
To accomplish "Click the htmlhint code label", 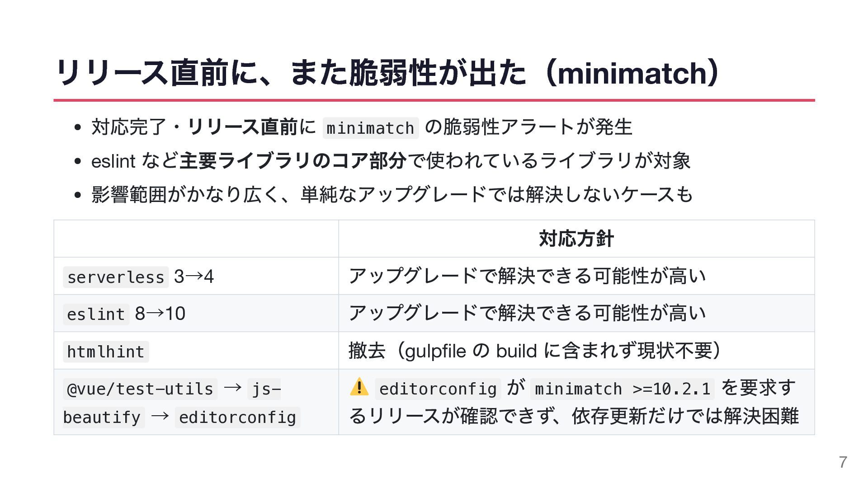I will [x=106, y=351].
